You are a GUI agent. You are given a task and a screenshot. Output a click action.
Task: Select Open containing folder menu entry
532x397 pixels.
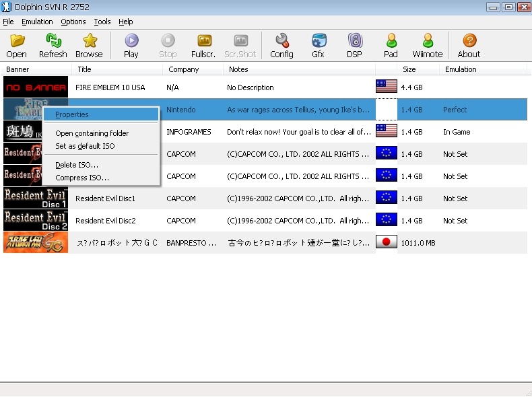point(92,133)
